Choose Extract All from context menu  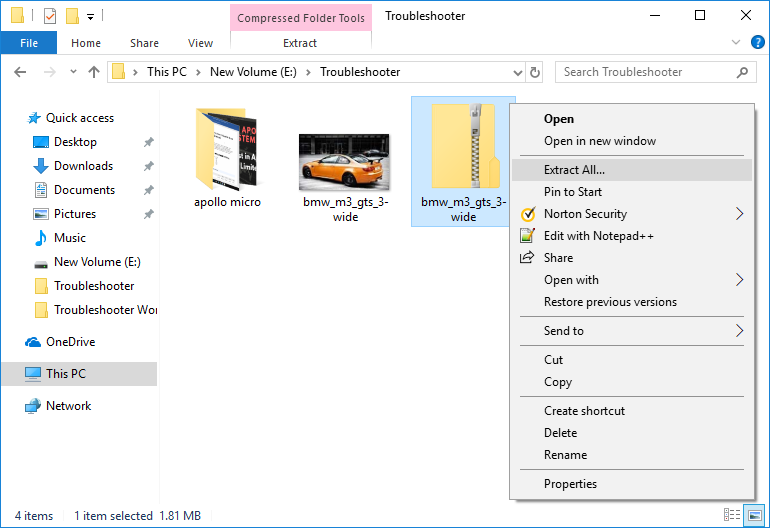pyautogui.click(x=574, y=170)
